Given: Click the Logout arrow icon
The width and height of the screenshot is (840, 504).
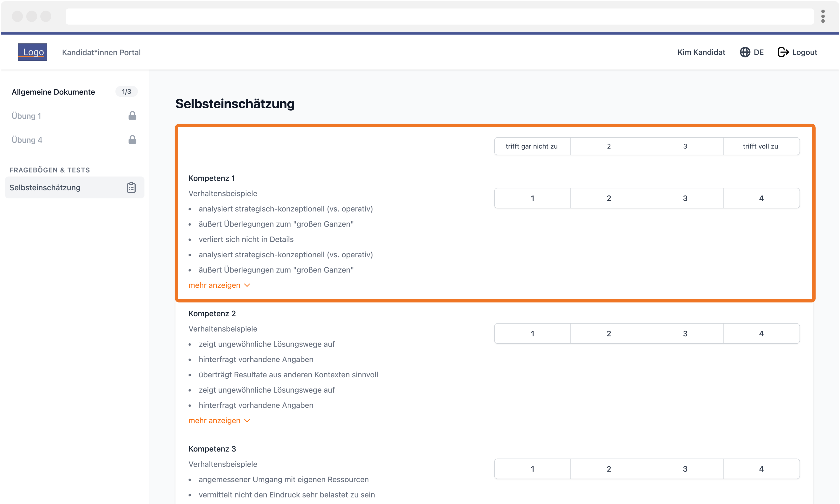Looking at the screenshot, I should (783, 52).
